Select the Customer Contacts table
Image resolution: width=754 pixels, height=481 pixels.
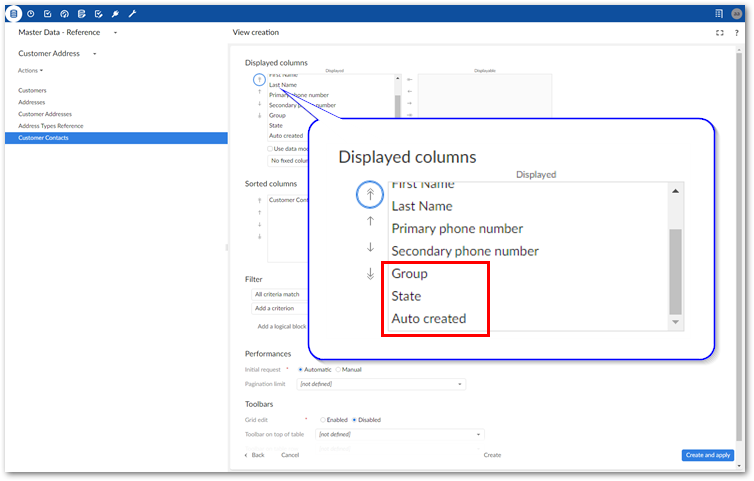point(116,138)
